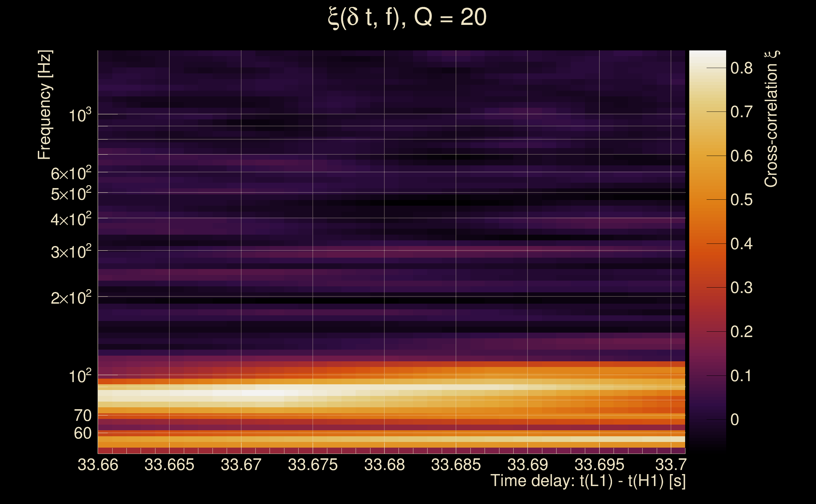This screenshot has width=816, height=504.
Task: Click the 33.7 tick label on the time axis
Action: 671,465
